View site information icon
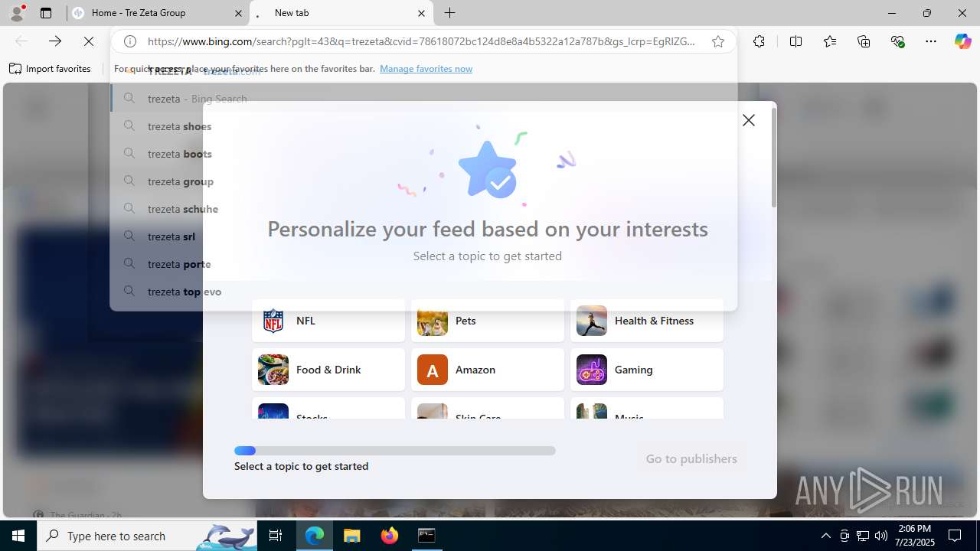 pyautogui.click(x=130, y=41)
